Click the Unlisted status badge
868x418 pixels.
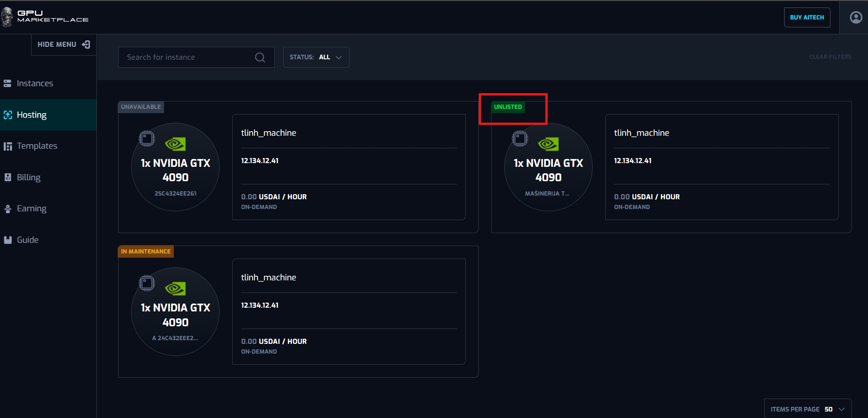click(507, 107)
